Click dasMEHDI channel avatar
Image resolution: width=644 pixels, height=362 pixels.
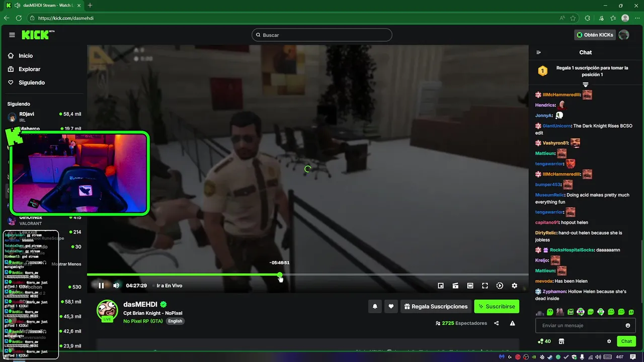point(107,310)
